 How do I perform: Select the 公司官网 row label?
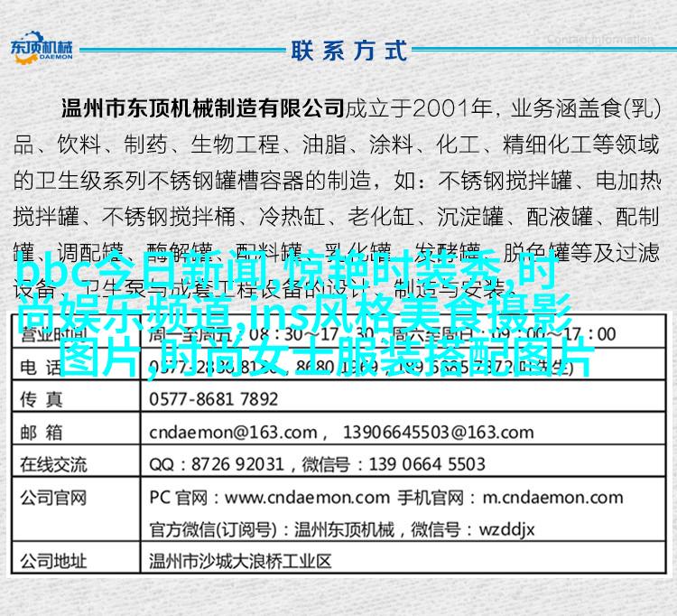pos(53,497)
